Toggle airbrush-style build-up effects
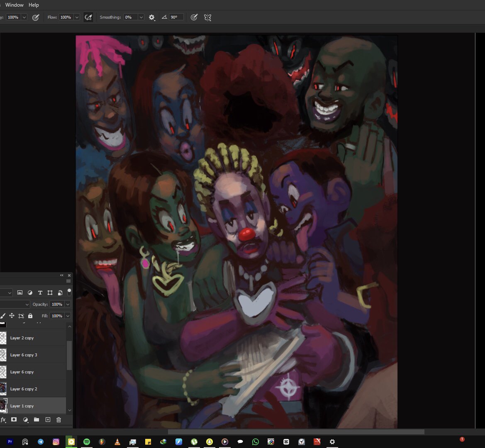Viewport: 485px width, 448px height. coord(88,17)
